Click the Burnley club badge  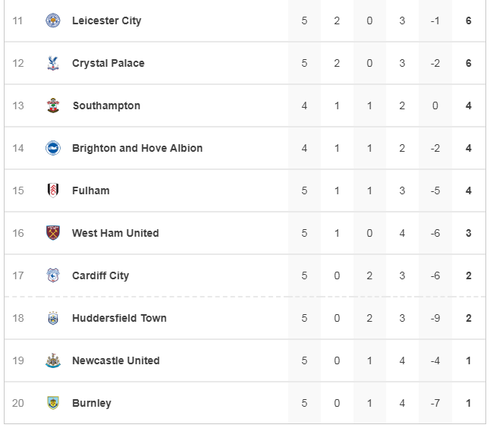click(x=53, y=403)
